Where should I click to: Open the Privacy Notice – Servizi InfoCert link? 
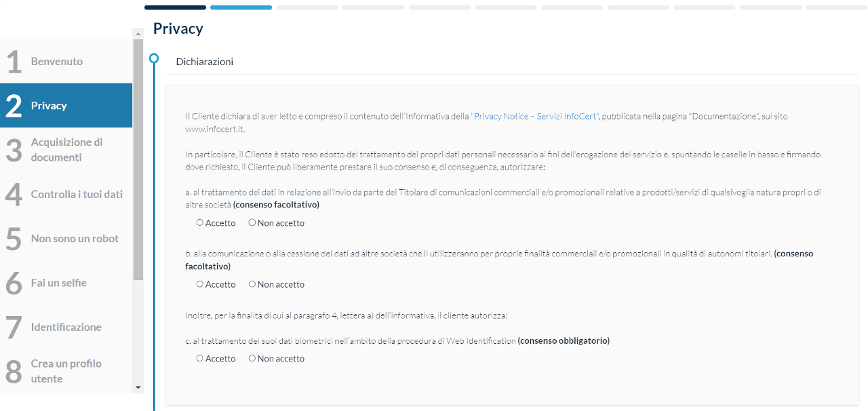pos(535,117)
